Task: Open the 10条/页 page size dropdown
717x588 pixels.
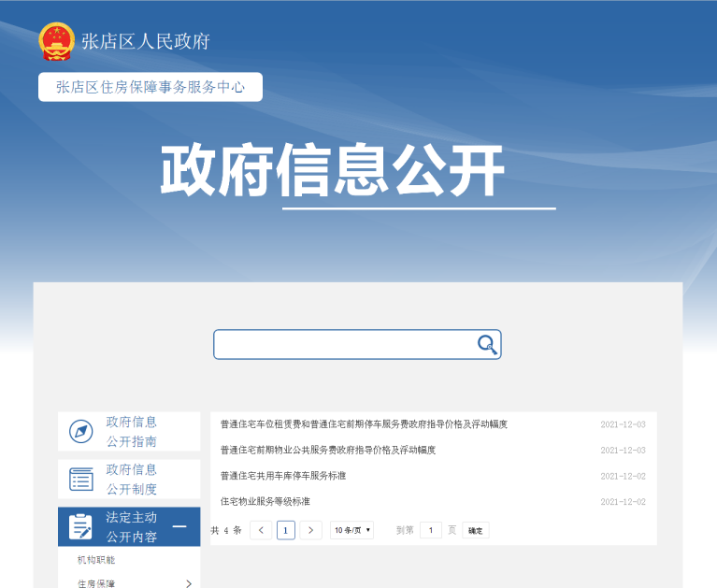Action: tap(351, 530)
